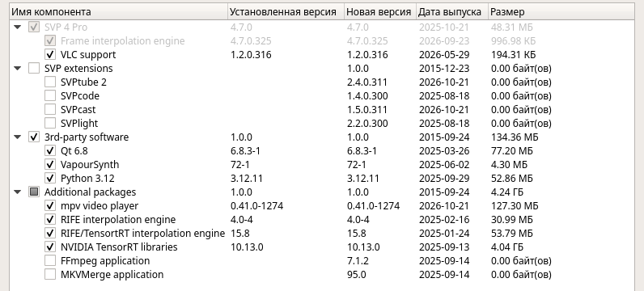Check the SVPcast component

(x=50, y=110)
